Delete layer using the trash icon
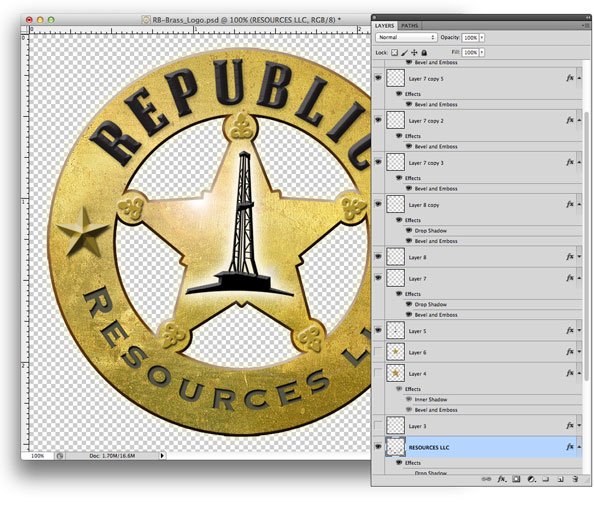Image resolution: width=594 pixels, height=518 pixels. 575,479
